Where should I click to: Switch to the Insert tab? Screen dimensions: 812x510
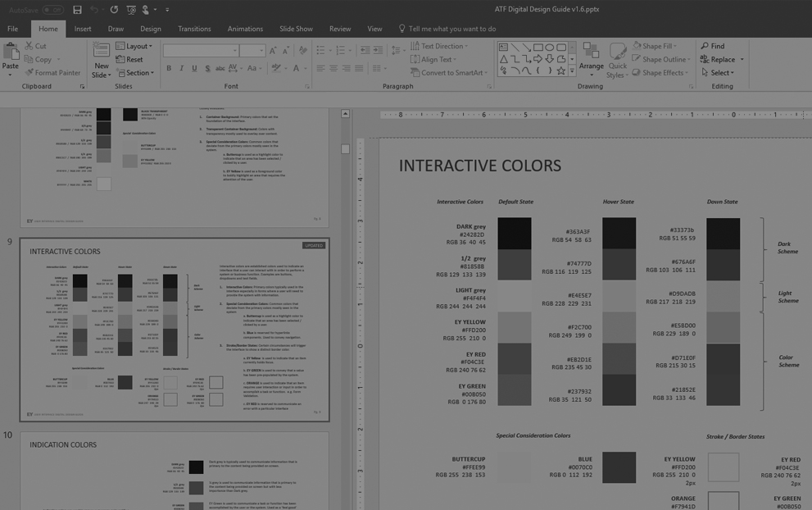click(x=82, y=29)
